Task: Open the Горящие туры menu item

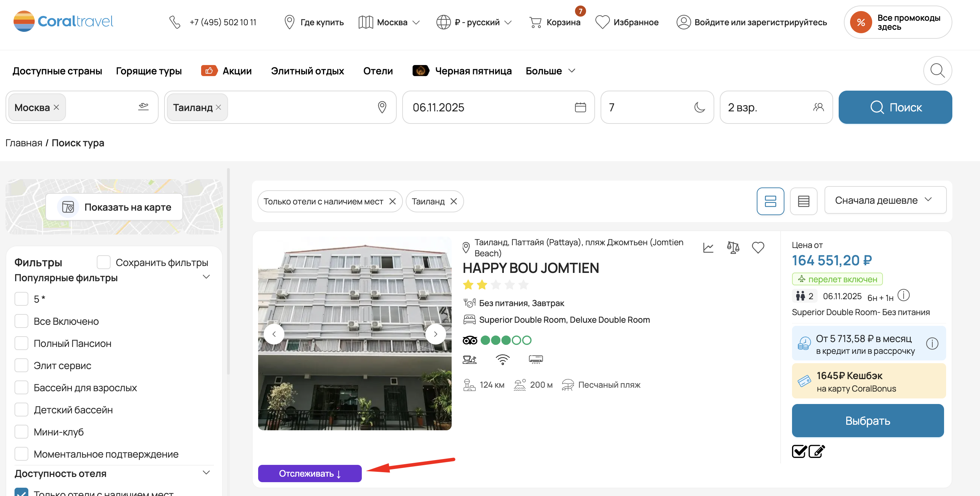Action: tap(149, 71)
